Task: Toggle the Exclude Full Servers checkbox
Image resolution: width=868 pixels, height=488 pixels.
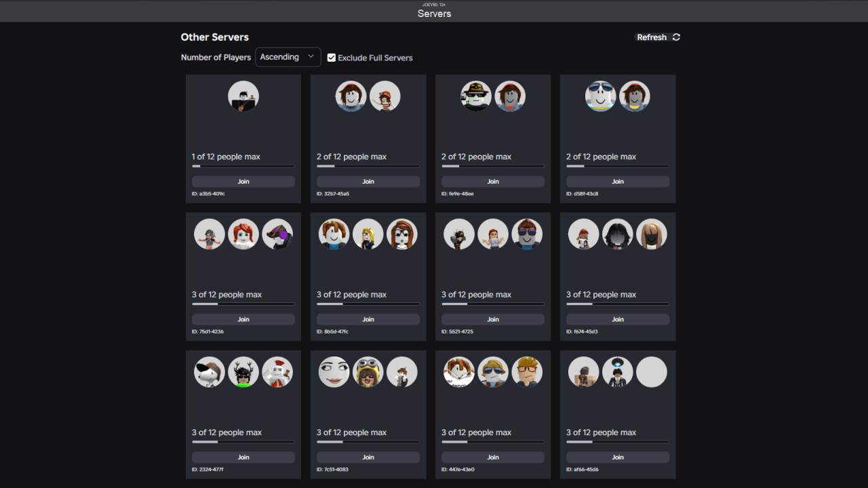Action: (x=332, y=58)
